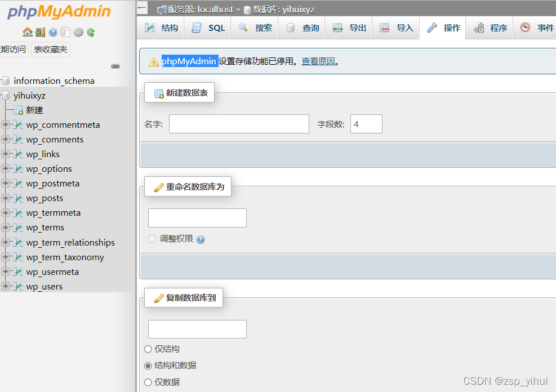Click the new table 名字 input field
This screenshot has height=392, width=556.
click(x=239, y=124)
